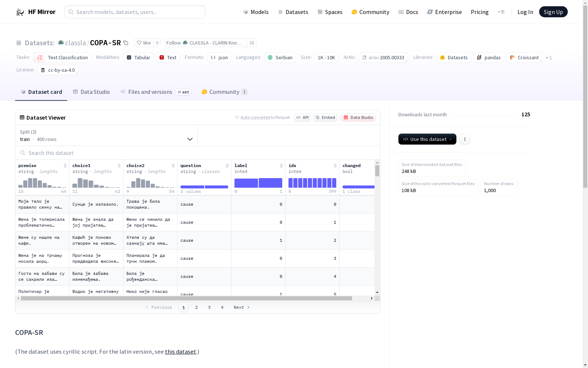Select the Tabular modality tag
The width and height of the screenshot is (588, 368).
pyautogui.click(x=138, y=57)
